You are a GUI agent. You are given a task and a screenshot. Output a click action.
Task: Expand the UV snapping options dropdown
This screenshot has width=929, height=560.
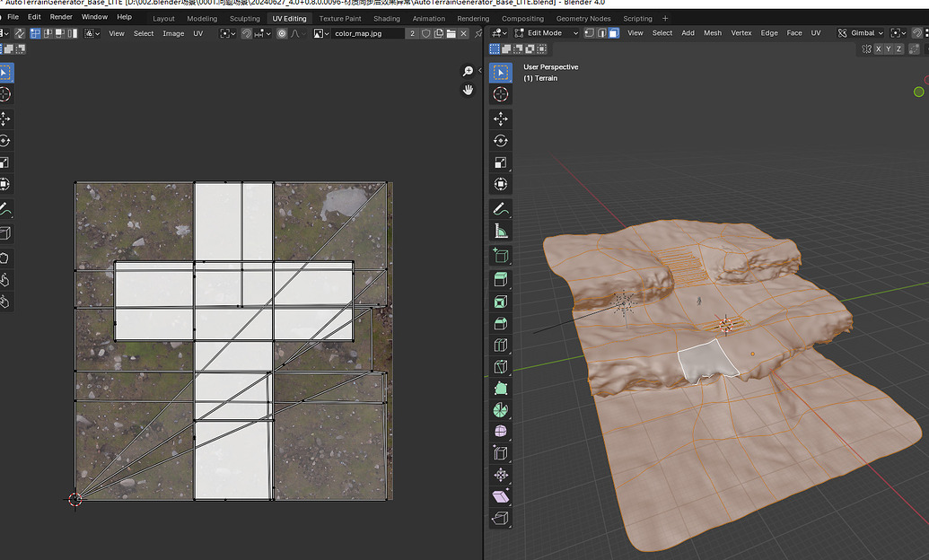[262, 33]
